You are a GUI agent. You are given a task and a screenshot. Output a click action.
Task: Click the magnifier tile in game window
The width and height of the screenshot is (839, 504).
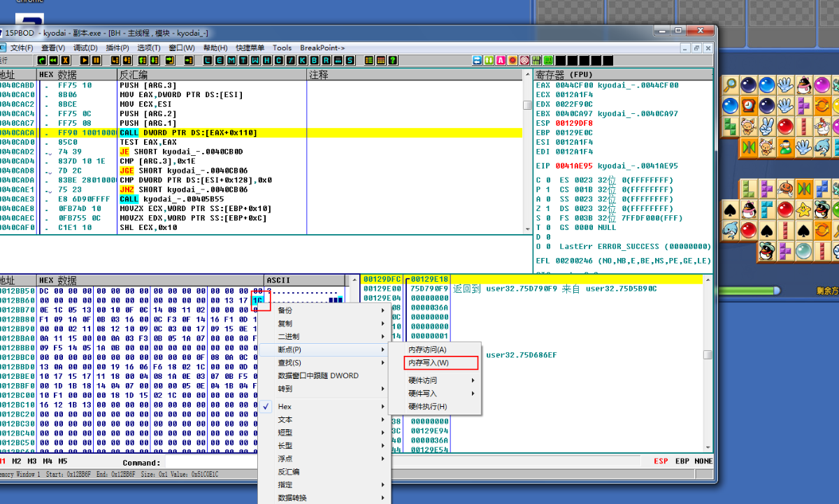731,85
